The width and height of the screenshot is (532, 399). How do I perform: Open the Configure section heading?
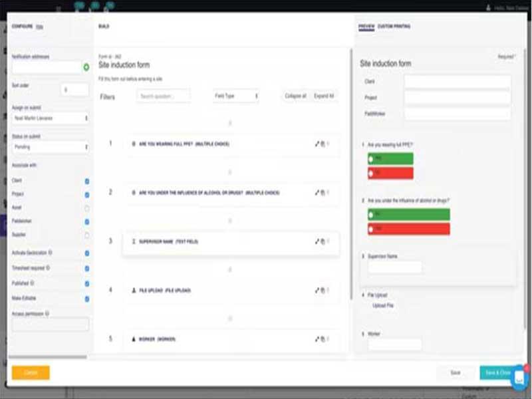pos(23,26)
